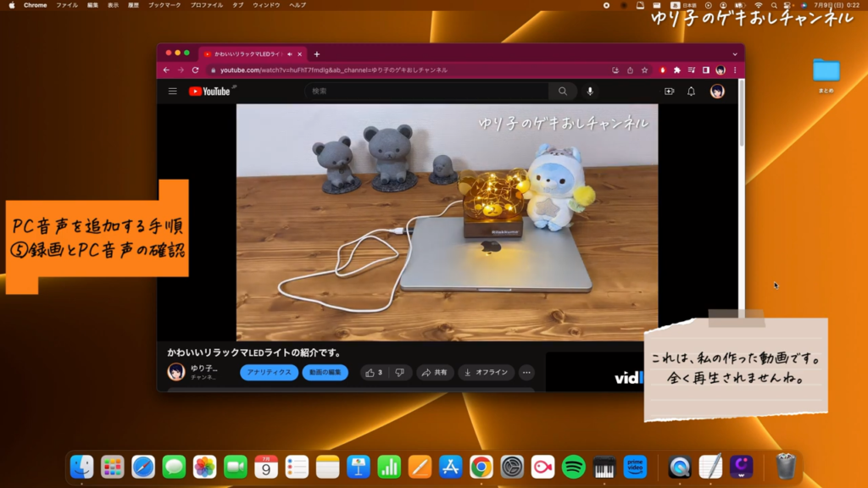Open Finder from the Dock
The height and width of the screenshot is (488, 868).
coord(82,467)
